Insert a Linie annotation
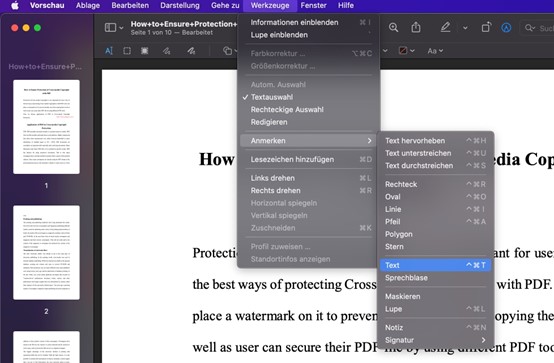554x363 pixels. click(x=435, y=209)
